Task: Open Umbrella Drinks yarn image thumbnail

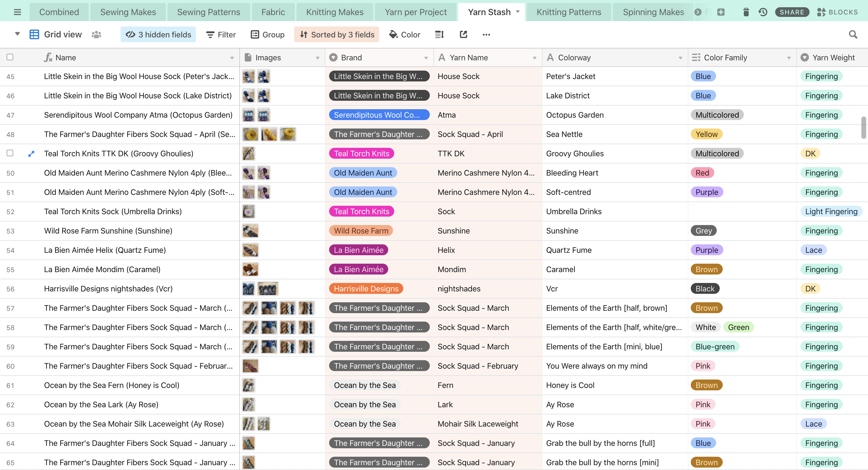Action: [248, 211]
